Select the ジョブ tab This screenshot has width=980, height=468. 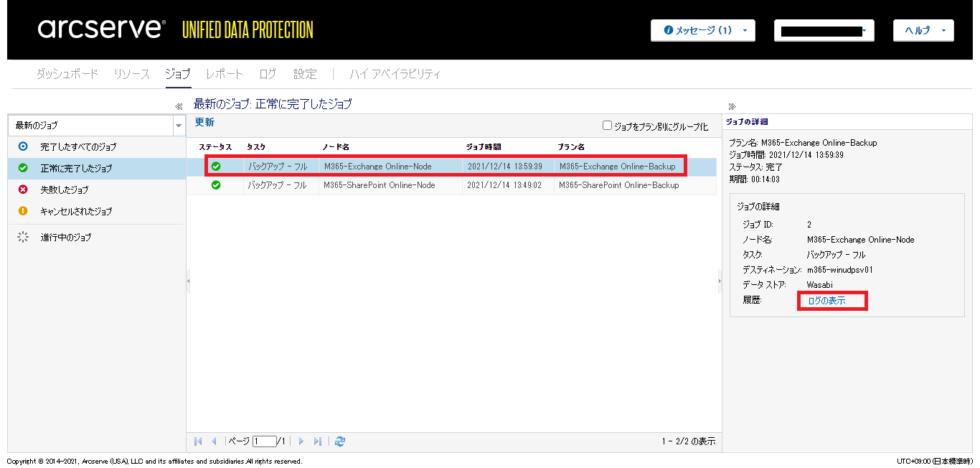[x=178, y=74]
